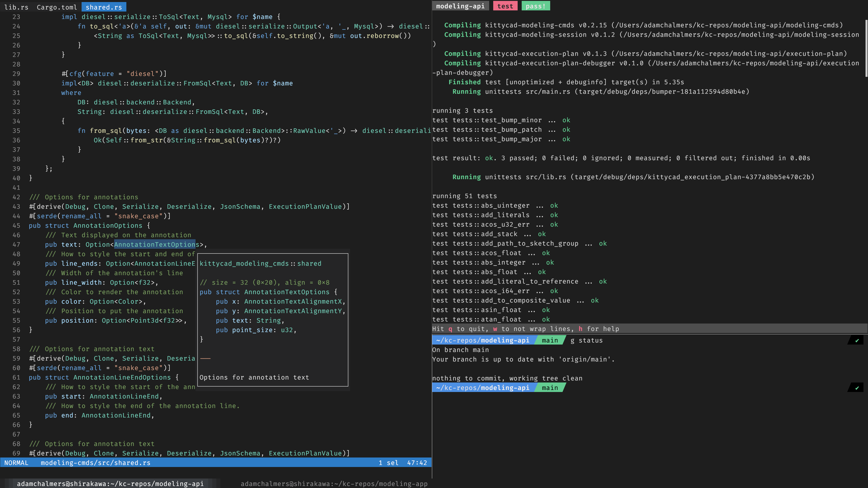Click the add_to_composite_value test line
Screen dimensions: 868x488
[516, 300]
